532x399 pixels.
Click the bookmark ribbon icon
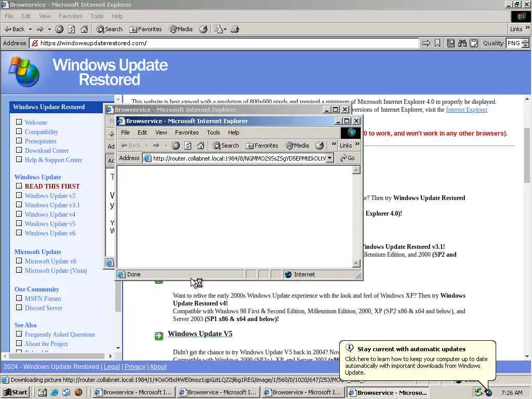pos(437,43)
